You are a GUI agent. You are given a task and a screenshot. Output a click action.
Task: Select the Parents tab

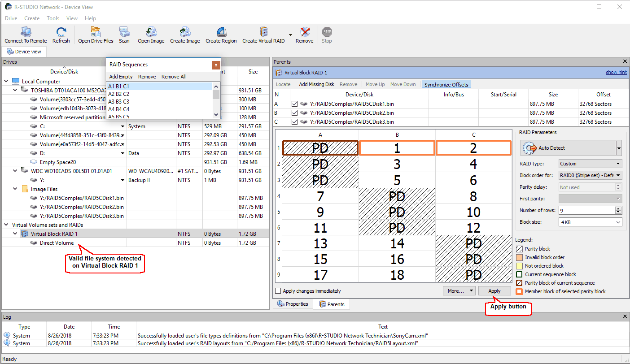point(332,304)
